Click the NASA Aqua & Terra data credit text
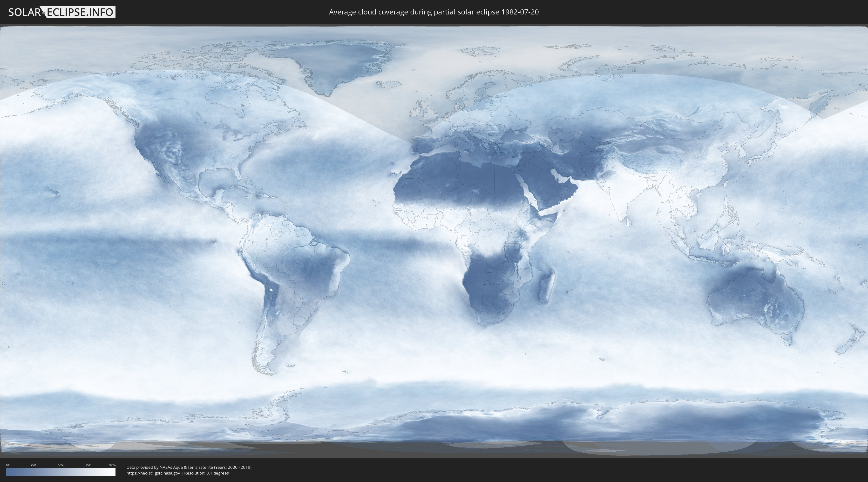Image resolution: width=868 pixels, height=482 pixels. pyautogui.click(x=189, y=467)
